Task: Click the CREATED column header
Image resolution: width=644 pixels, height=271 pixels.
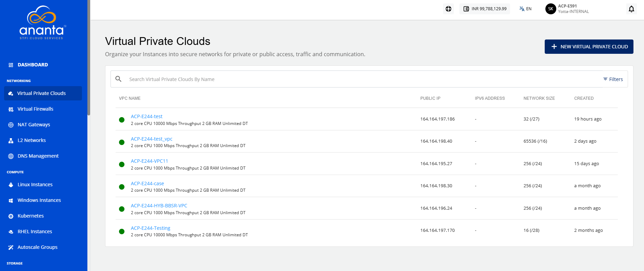Action: coord(584,98)
